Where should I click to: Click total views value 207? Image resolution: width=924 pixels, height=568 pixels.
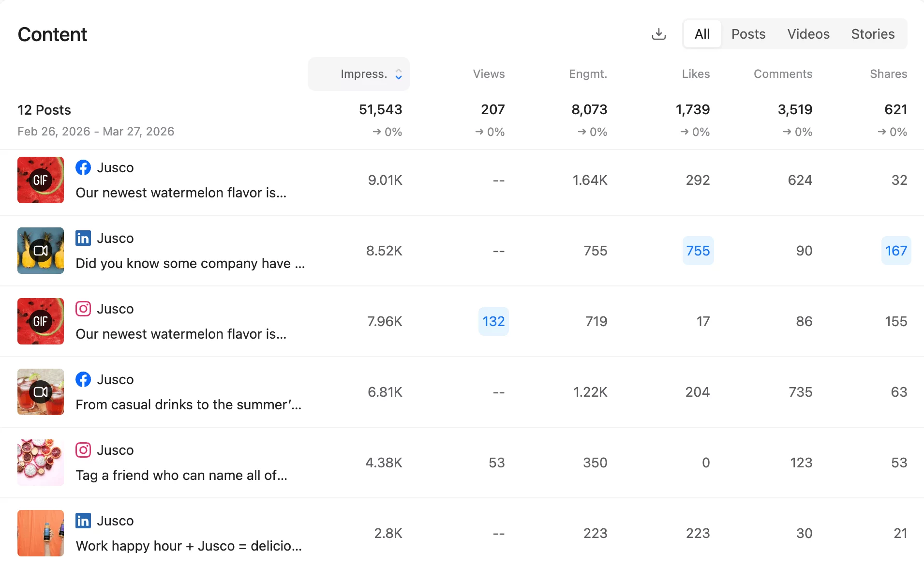pos(492,110)
